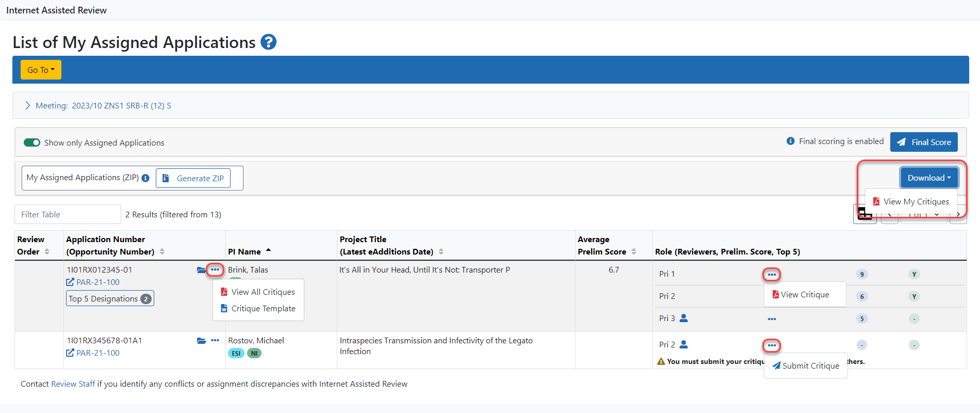Click PI name Brink, Talas
The height and width of the screenshot is (413, 980).
[248, 269]
